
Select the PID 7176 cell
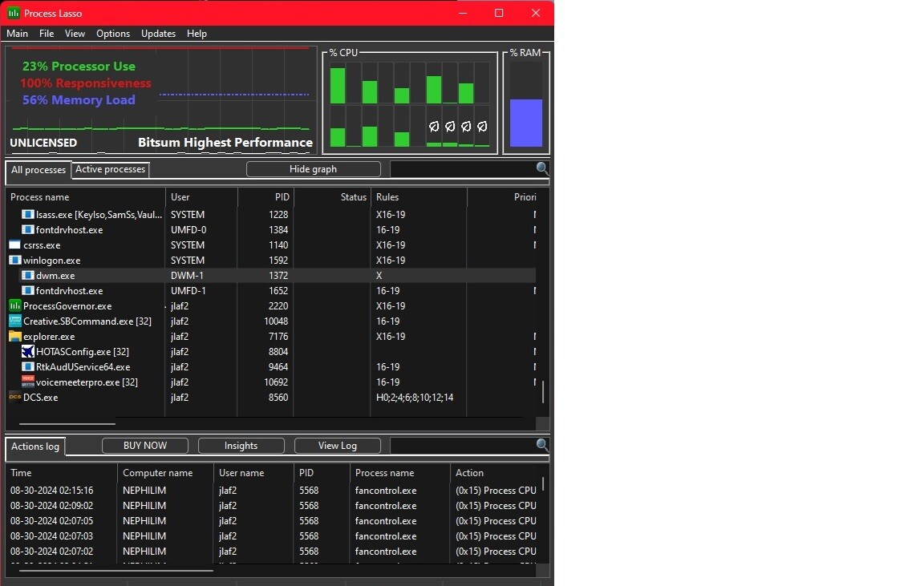coord(278,336)
